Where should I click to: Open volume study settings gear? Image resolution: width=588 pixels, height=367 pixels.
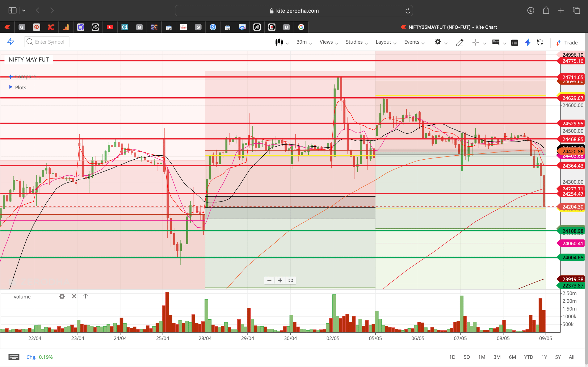pyautogui.click(x=62, y=296)
